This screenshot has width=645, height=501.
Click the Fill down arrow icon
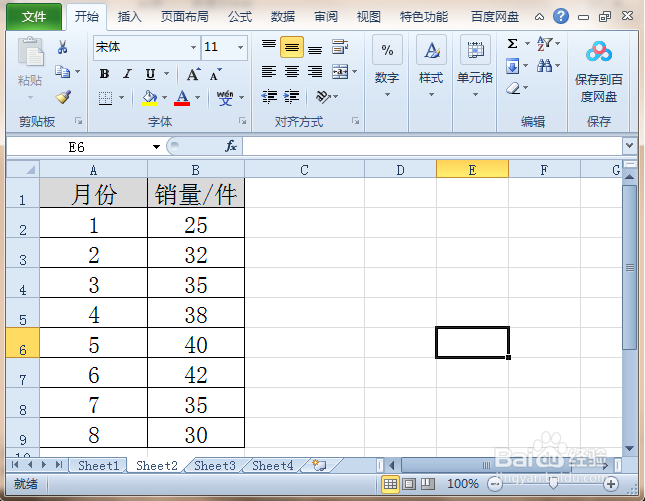click(x=513, y=66)
